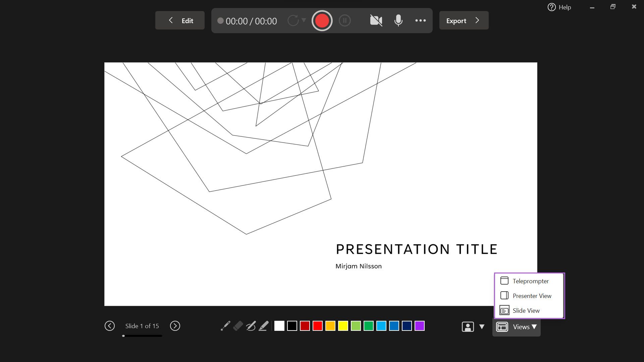The width and height of the screenshot is (644, 362).
Task: Choose Slide View from the Views menu
Action: click(526, 310)
